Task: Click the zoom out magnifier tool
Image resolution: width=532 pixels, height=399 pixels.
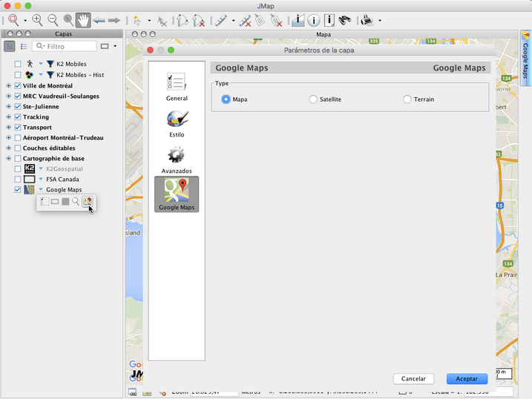Action: [x=53, y=20]
